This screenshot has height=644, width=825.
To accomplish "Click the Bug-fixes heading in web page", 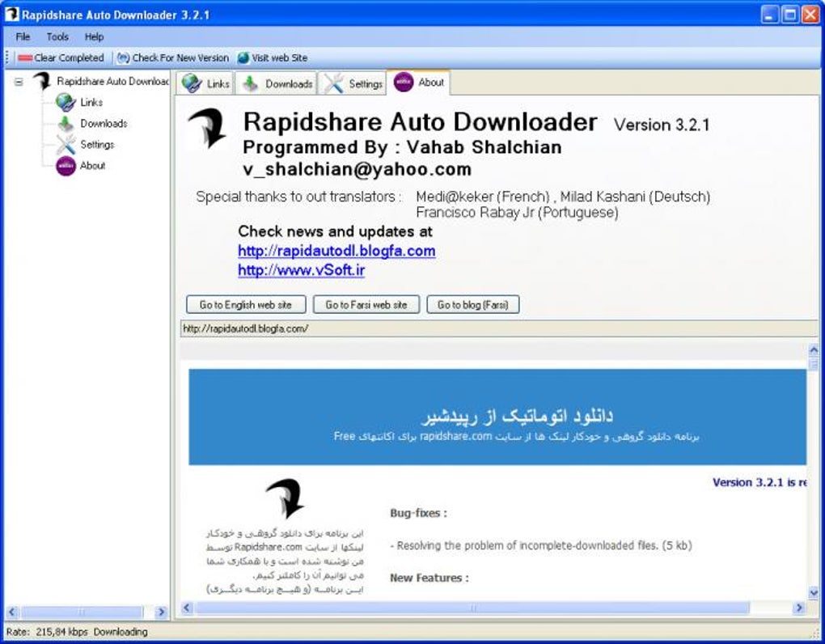I will coord(418,513).
